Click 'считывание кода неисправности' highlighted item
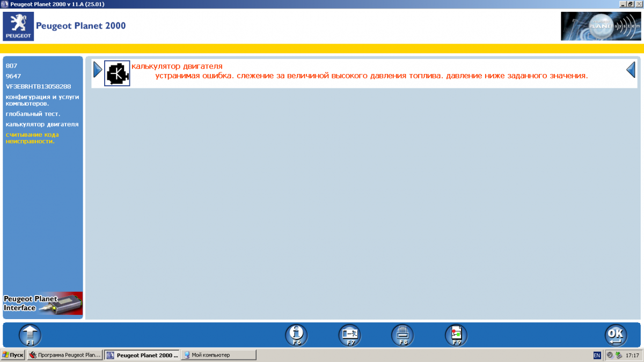644x362 pixels. (x=32, y=138)
